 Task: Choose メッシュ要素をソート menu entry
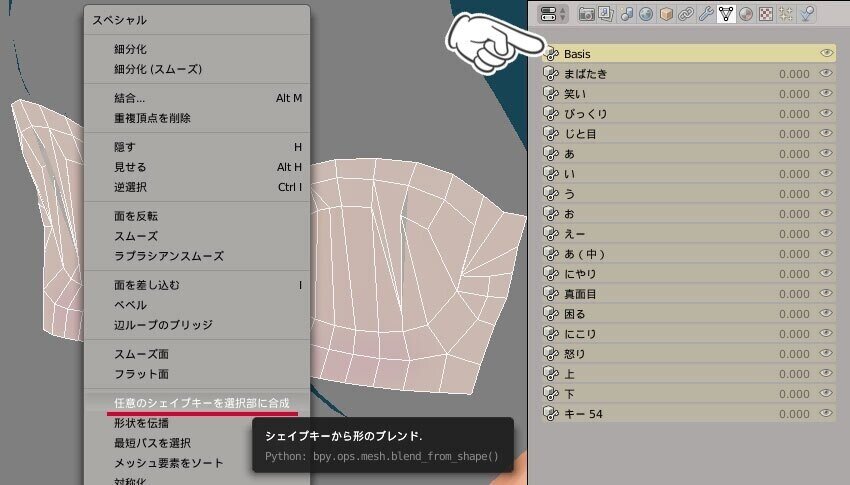[x=169, y=463]
